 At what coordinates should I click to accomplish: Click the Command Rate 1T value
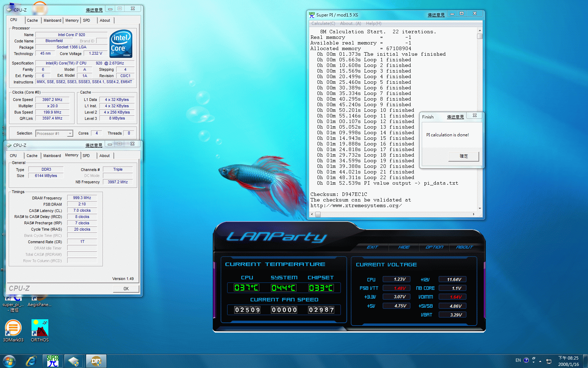point(82,242)
